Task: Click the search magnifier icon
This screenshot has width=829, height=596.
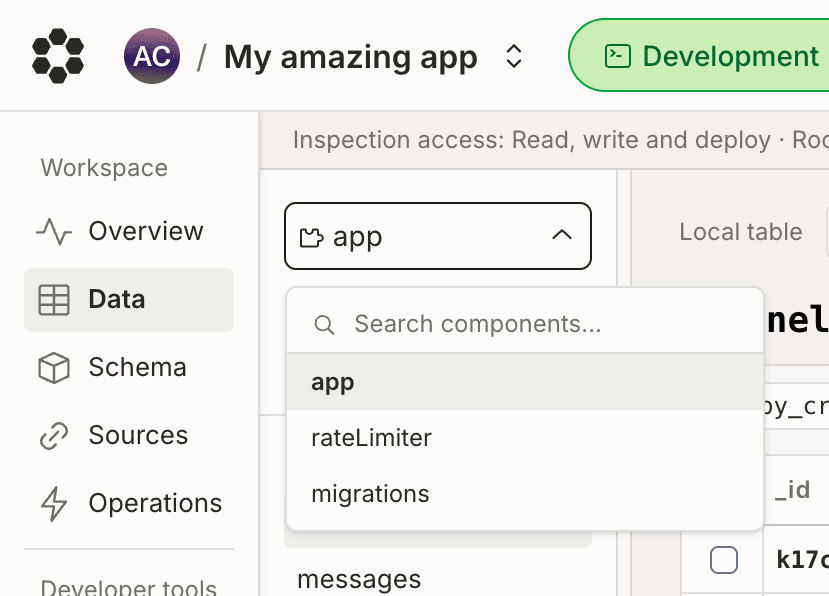Action: [x=324, y=324]
